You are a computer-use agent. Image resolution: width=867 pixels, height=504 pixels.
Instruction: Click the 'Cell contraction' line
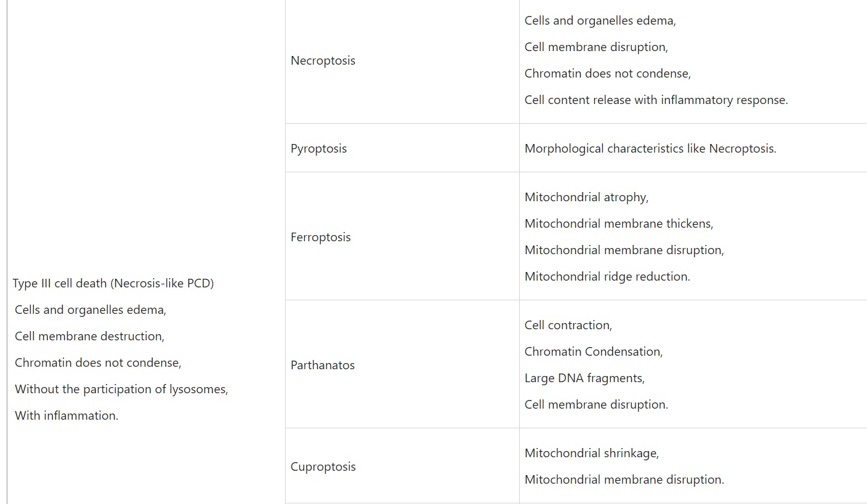click(x=568, y=326)
